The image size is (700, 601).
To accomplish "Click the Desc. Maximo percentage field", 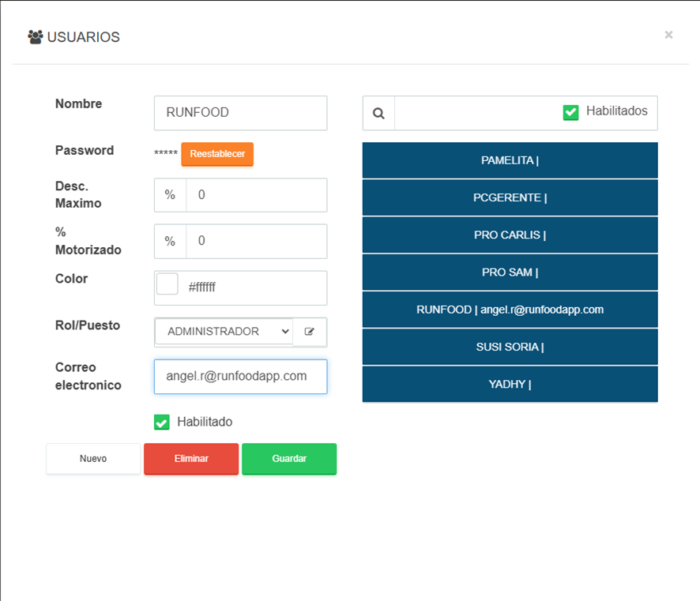I will (257, 195).
